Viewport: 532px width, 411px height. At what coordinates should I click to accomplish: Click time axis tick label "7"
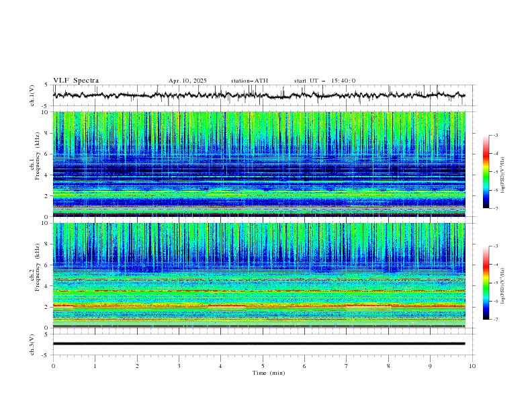[x=347, y=366]
